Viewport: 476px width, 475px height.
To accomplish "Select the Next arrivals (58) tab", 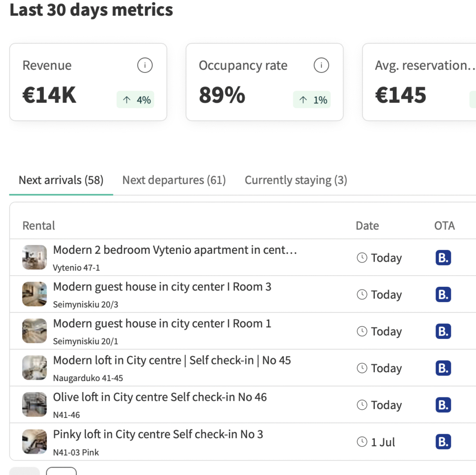I will 61,180.
